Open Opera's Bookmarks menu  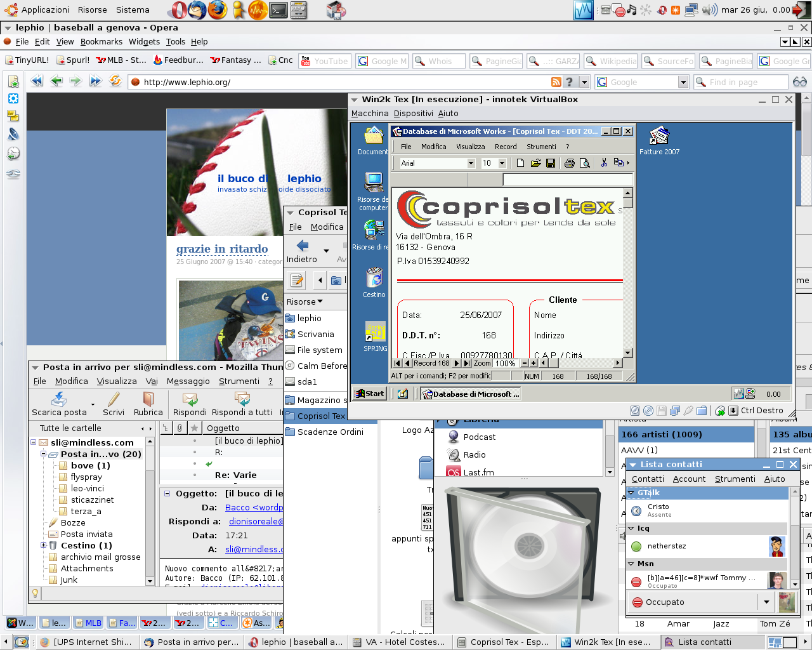[x=101, y=41]
